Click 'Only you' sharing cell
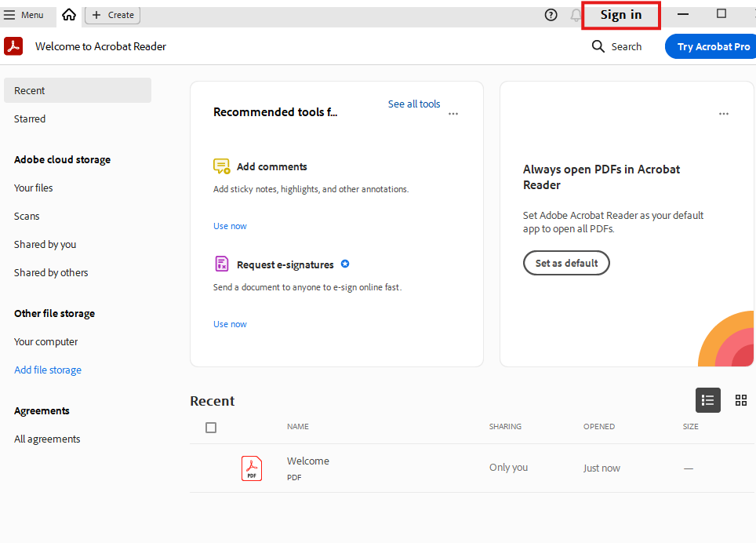Viewport: 756px width, 543px height. click(x=509, y=468)
